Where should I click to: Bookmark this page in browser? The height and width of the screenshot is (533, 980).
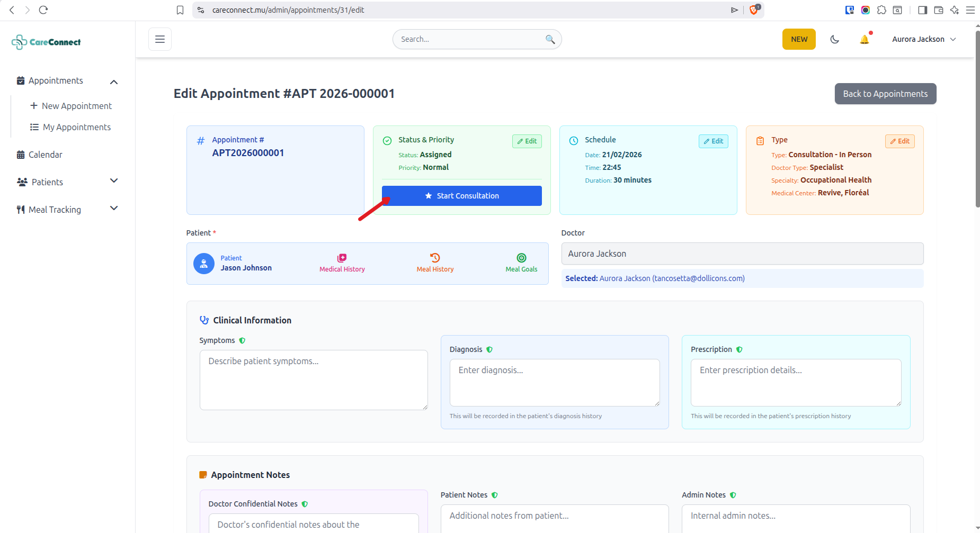(x=180, y=10)
